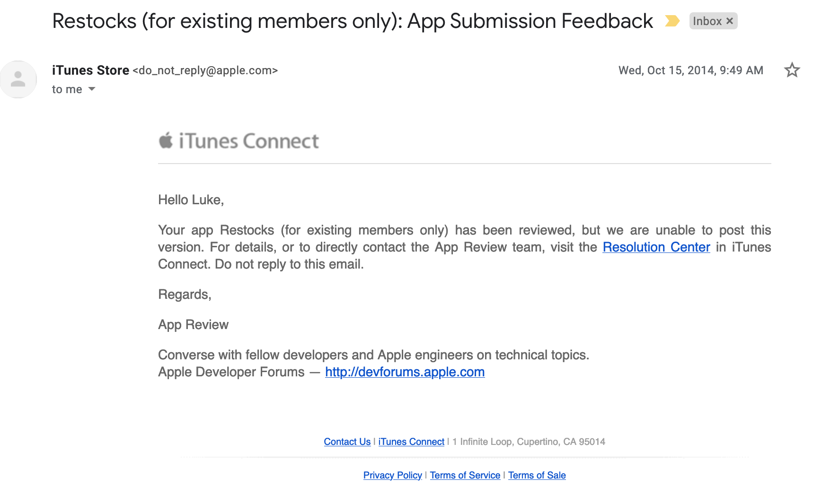Click the 'Hello Luke,' greeting text
The image size is (813, 504).
pos(191,200)
